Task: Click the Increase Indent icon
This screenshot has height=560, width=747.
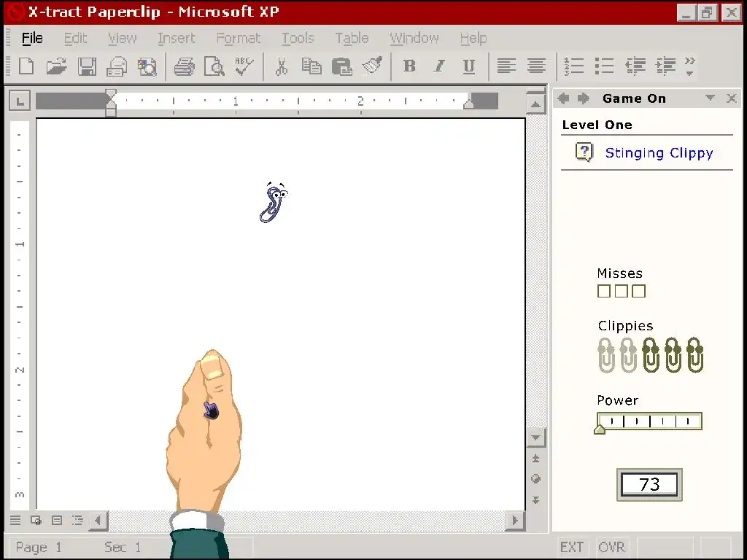Action: [x=665, y=66]
